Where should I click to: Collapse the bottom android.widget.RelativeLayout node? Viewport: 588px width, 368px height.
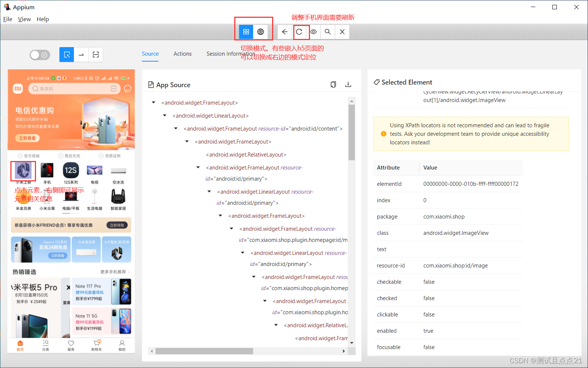(x=276, y=325)
